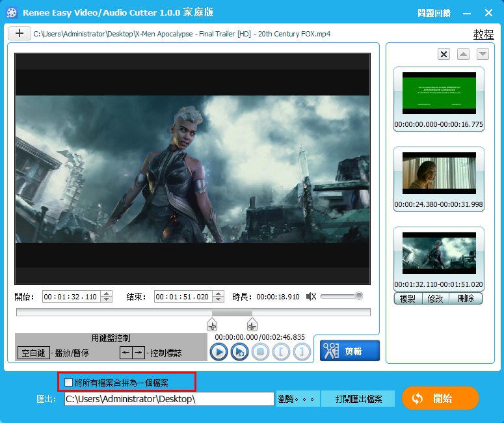Decrease start time with down spinner
504x423 pixels.
coord(107,299)
